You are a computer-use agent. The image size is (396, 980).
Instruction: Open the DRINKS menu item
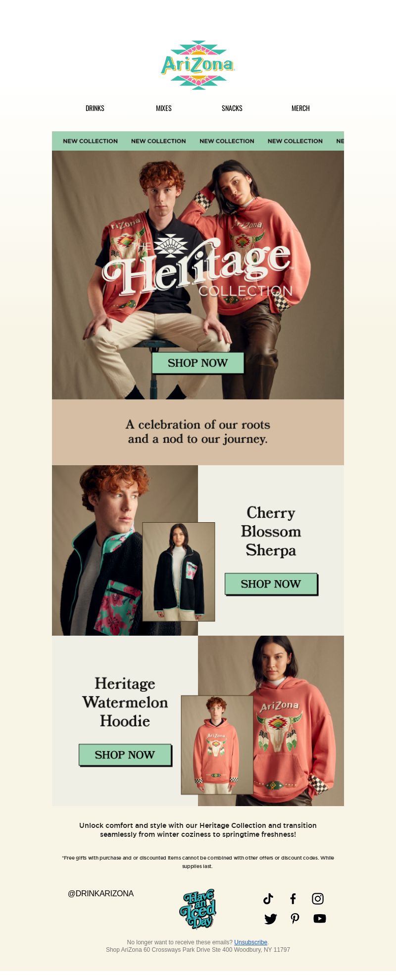coord(95,108)
